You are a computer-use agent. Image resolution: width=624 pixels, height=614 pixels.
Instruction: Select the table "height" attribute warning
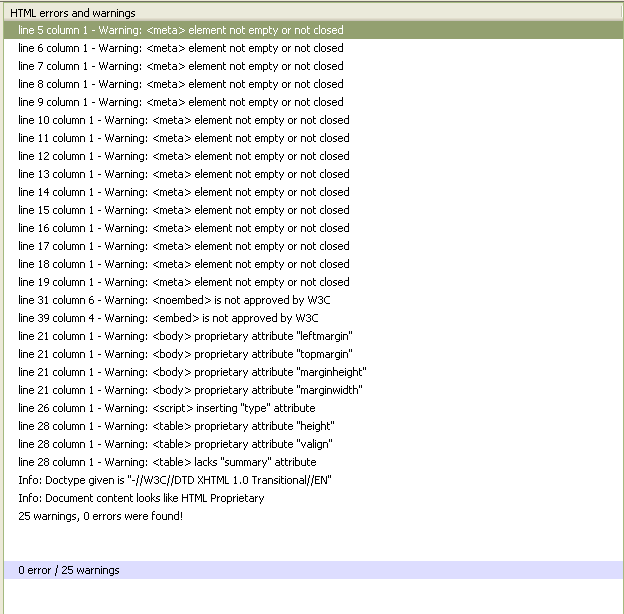[x=313, y=426]
